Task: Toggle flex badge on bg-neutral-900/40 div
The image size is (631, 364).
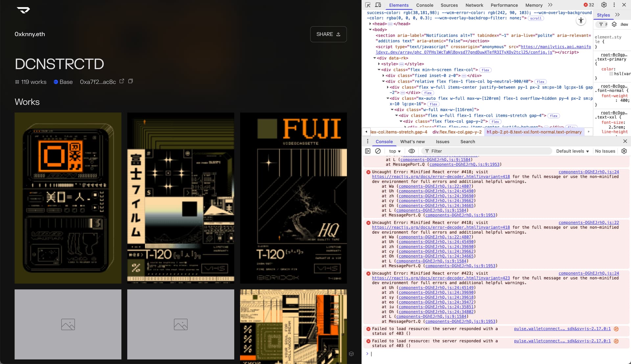Action: [x=541, y=82]
